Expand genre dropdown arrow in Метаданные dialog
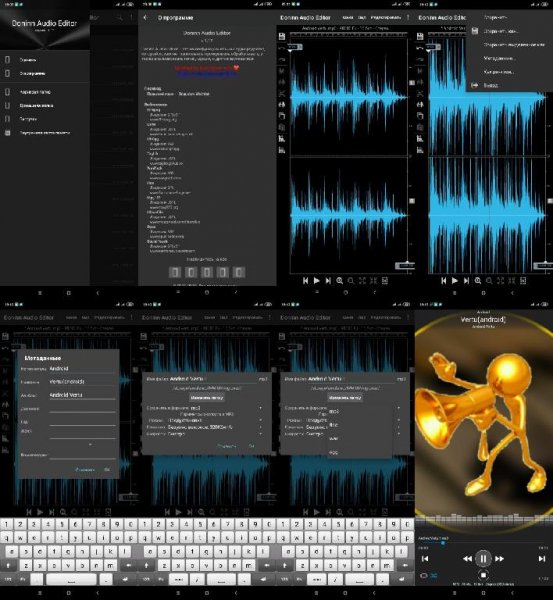 coord(90,445)
